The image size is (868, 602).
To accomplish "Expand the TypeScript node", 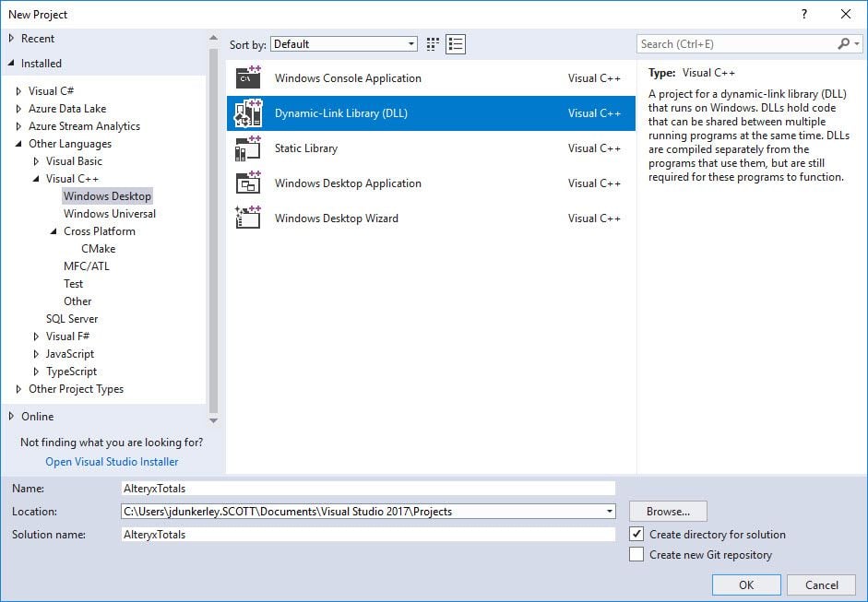I will pyautogui.click(x=36, y=372).
